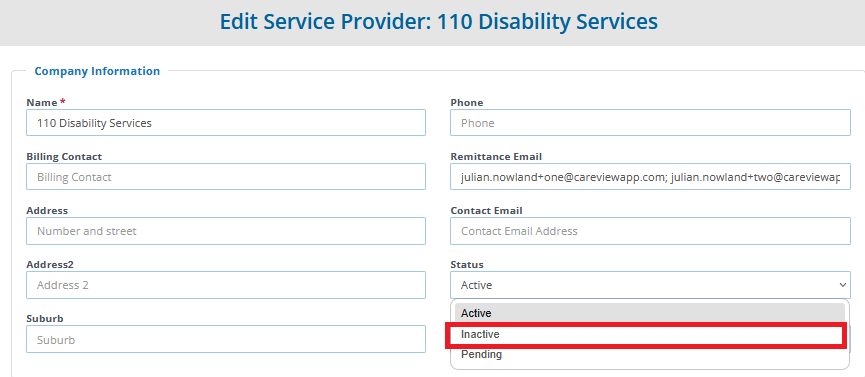Image resolution: width=865 pixels, height=377 pixels.
Task: Focus the Name field with 110 Disability Services
Action: tap(226, 123)
